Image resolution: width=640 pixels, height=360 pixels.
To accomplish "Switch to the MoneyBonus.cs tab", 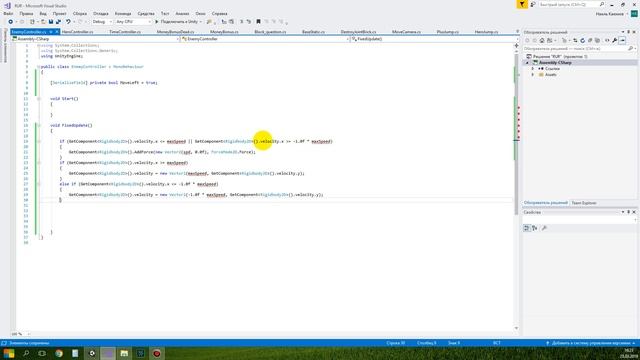I will (x=224, y=32).
